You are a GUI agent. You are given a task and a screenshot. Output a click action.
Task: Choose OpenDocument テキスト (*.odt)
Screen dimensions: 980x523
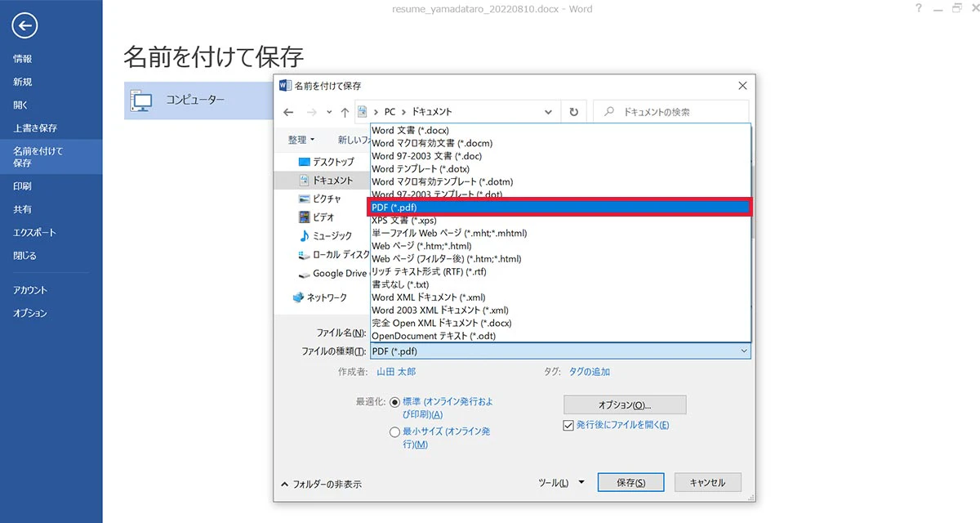(560, 336)
